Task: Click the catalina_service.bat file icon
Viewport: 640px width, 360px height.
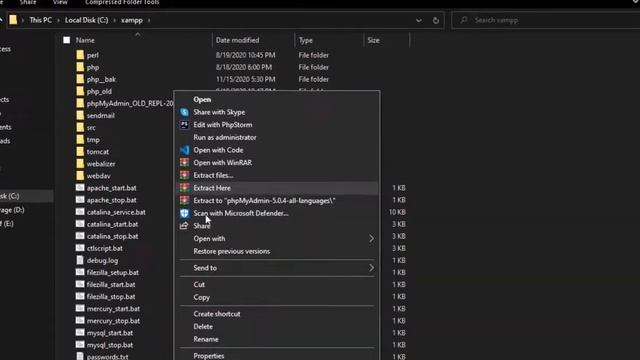Action: (80, 212)
